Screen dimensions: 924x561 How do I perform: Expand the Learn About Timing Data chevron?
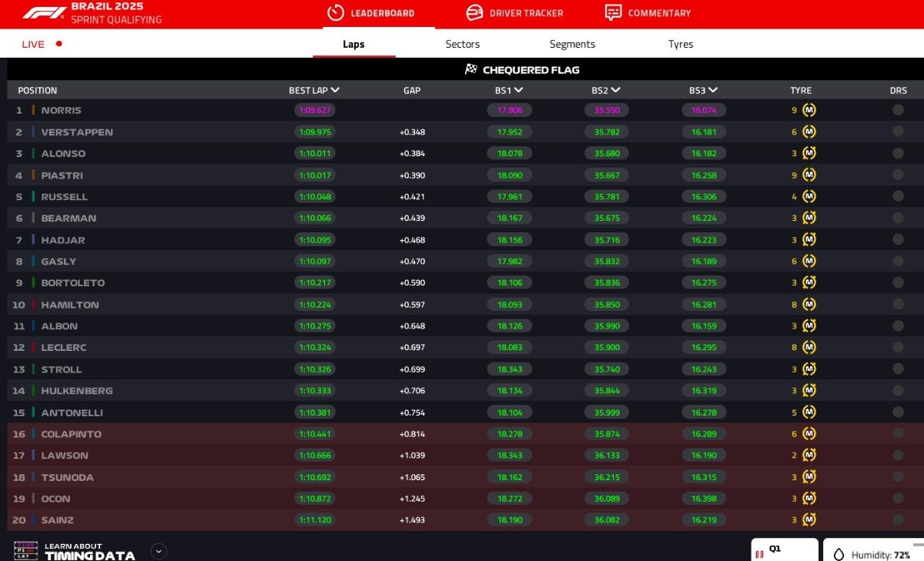[157, 552]
